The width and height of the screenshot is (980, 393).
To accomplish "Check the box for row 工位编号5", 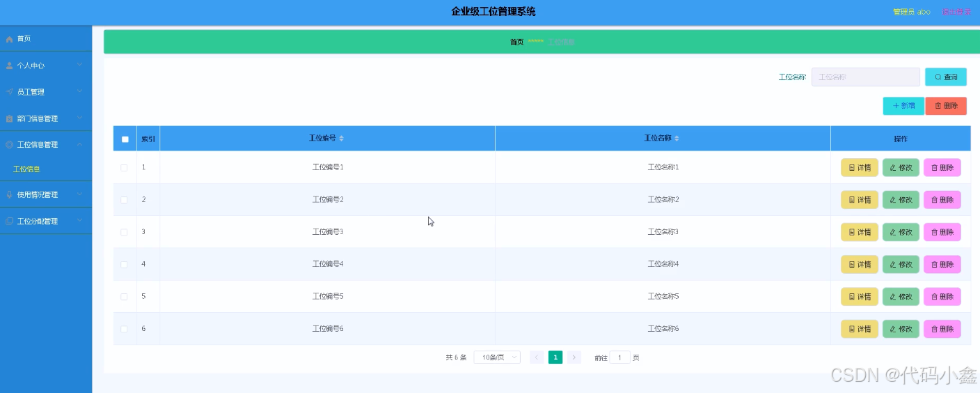I will click(x=124, y=297).
